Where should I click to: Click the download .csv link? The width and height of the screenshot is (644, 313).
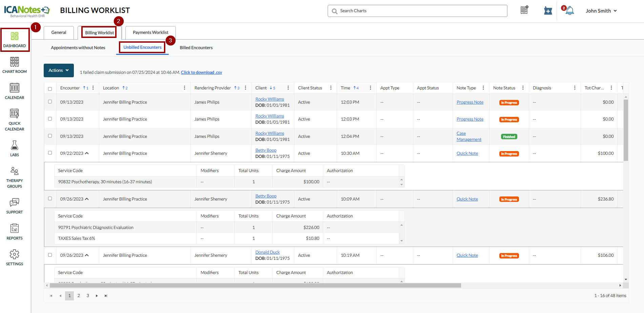(x=201, y=72)
